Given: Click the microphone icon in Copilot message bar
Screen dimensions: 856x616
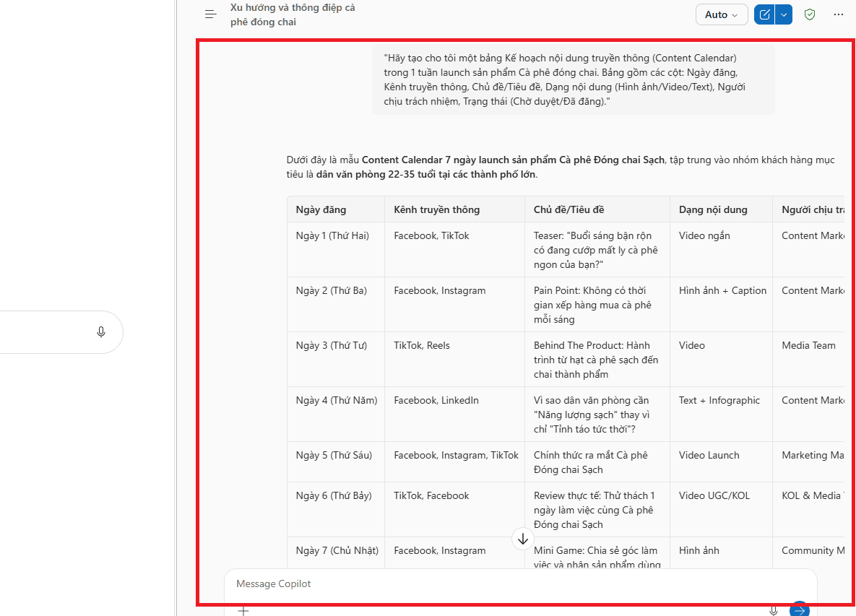Looking at the screenshot, I should pos(774,610).
